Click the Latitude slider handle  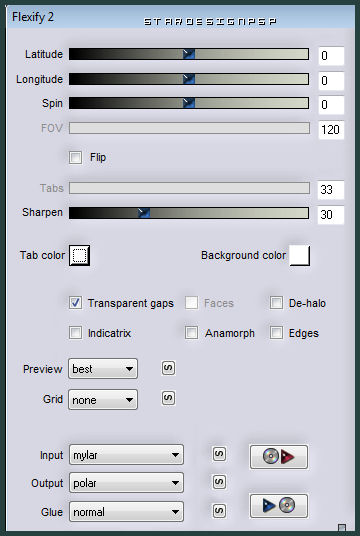click(x=189, y=54)
